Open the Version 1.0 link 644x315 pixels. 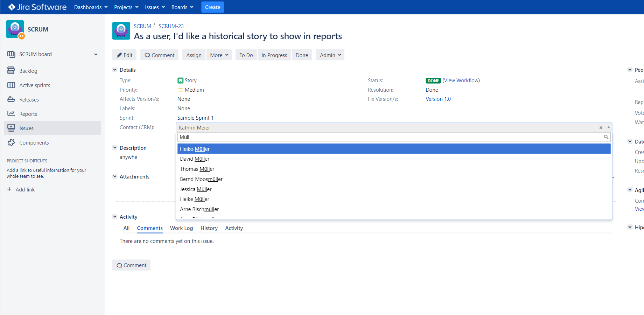(438, 99)
